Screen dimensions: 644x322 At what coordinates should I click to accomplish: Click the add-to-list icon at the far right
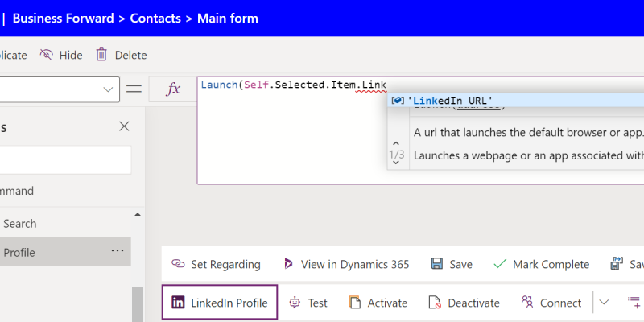pos(634,303)
